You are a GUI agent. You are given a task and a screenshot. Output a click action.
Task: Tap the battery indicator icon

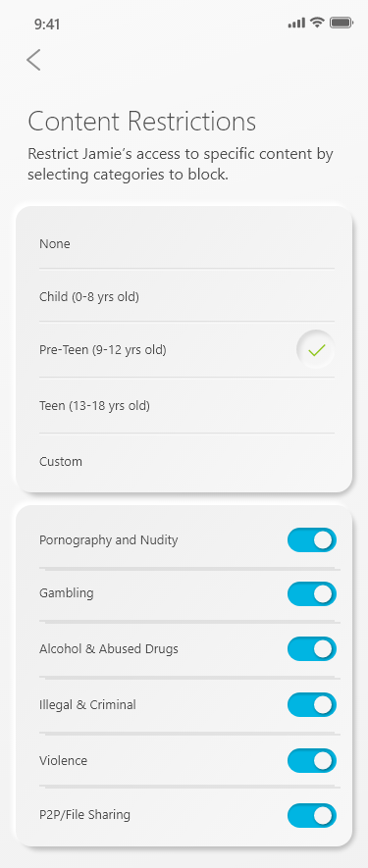click(x=342, y=23)
